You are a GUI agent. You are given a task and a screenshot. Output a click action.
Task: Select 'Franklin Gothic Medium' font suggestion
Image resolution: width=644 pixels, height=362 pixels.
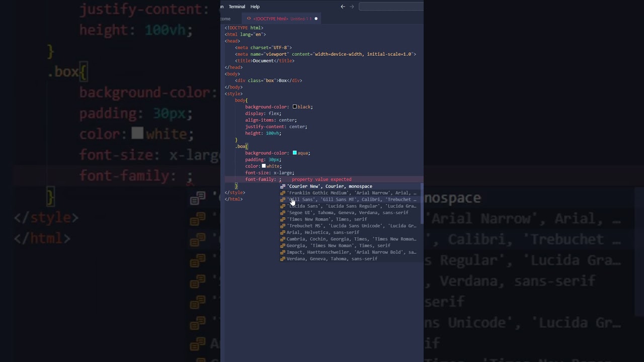point(350,193)
